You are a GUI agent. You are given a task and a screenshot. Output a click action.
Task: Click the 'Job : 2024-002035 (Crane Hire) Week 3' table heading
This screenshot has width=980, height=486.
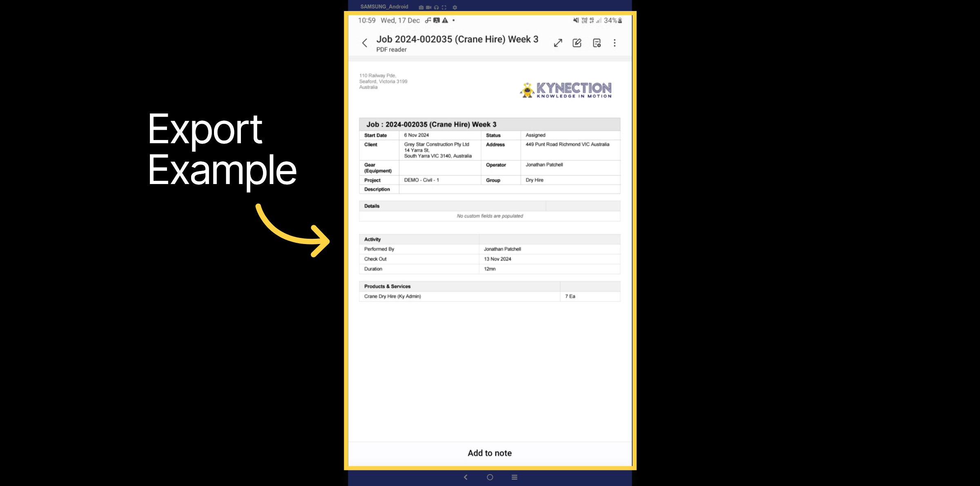click(x=431, y=124)
